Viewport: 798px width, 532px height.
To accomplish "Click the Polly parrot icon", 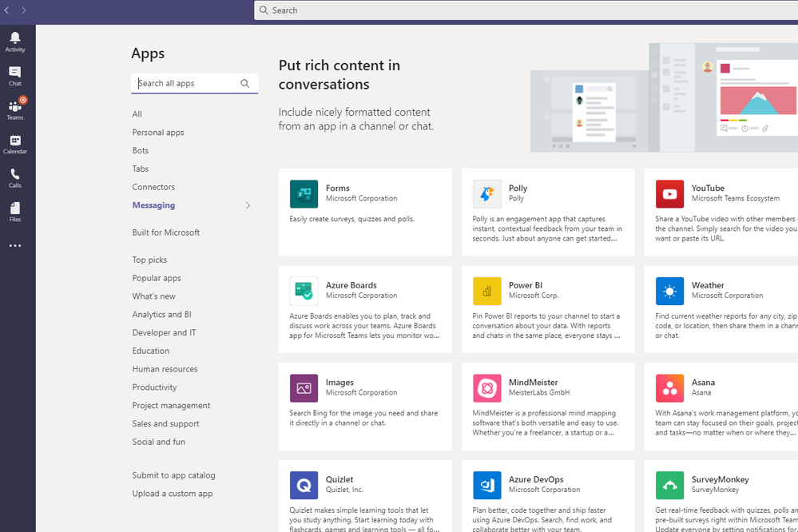I will (487, 194).
